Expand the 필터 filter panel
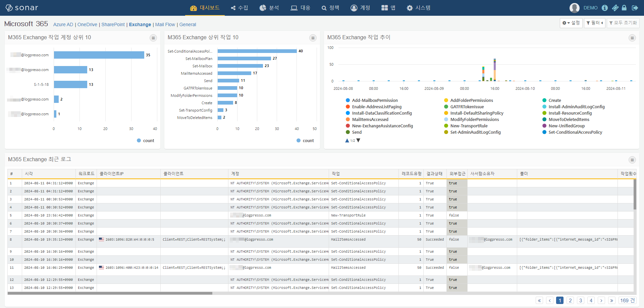This screenshot has height=308, width=644. [595, 23]
